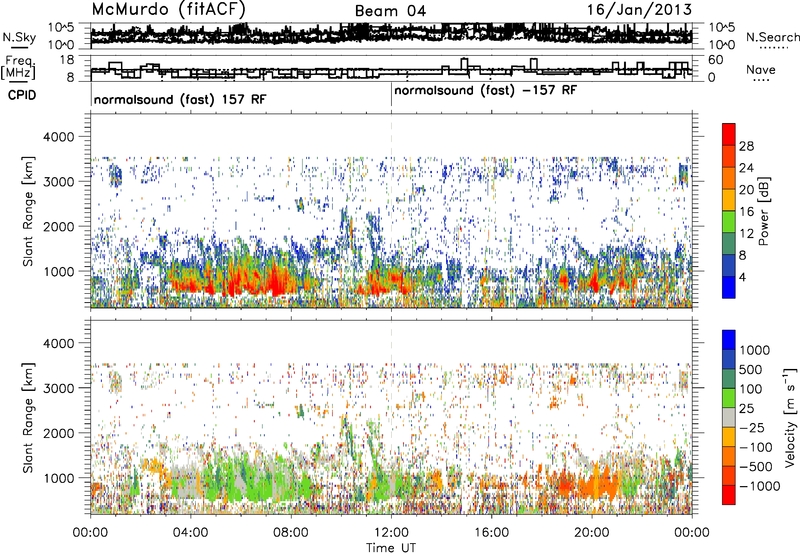The image size is (800, 554).
Task: Click the date '16/Jan/2013'
Action: point(639,10)
